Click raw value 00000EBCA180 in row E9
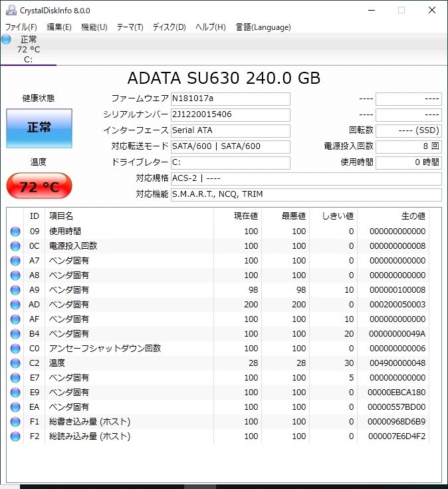 [x=397, y=393]
